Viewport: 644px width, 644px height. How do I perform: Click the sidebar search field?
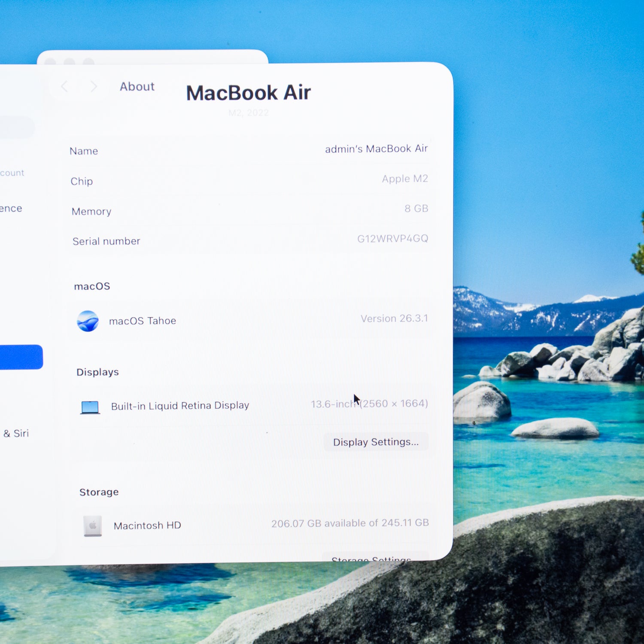(x=17, y=127)
